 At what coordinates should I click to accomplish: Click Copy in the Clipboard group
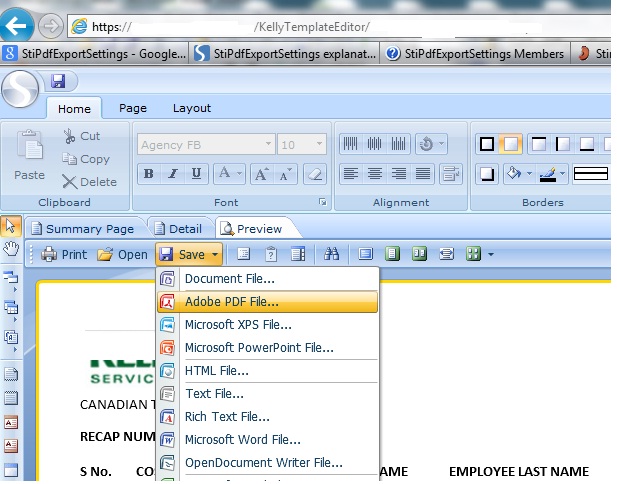tap(86, 159)
